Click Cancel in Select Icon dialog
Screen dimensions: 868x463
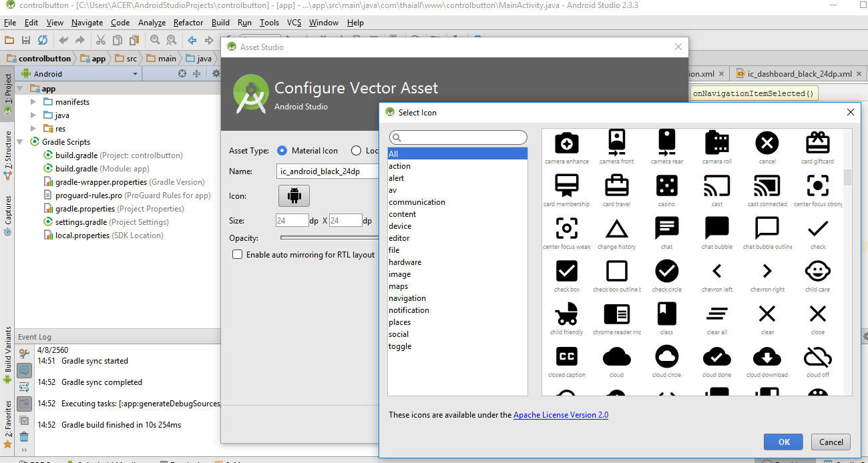[831, 442]
